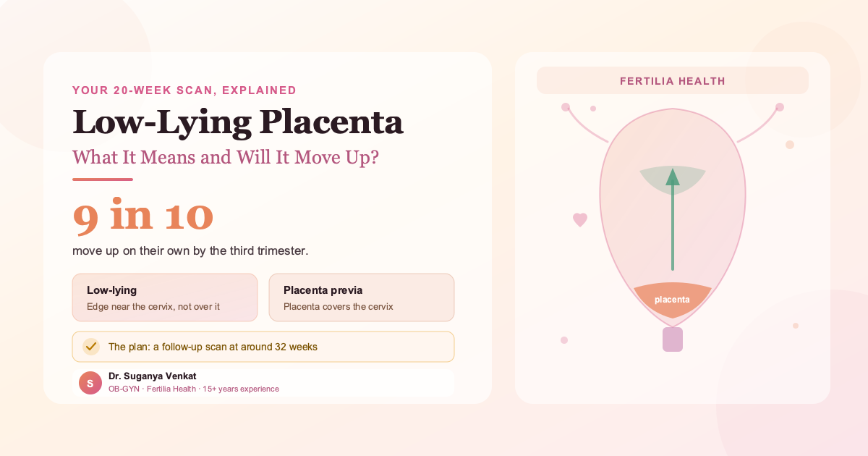Click the round S avatar of Dr. Suganya
868x456 pixels.
tap(90, 383)
